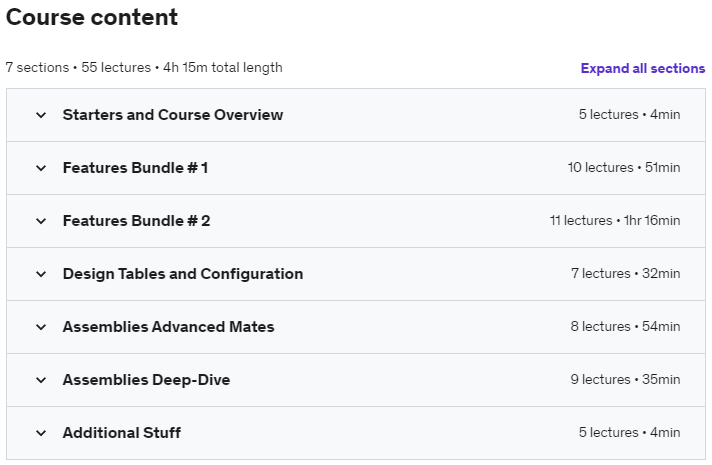Click "10 lectures • 51min" label
The height and width of the screenshot is (465, 712).
coord(623,168)
